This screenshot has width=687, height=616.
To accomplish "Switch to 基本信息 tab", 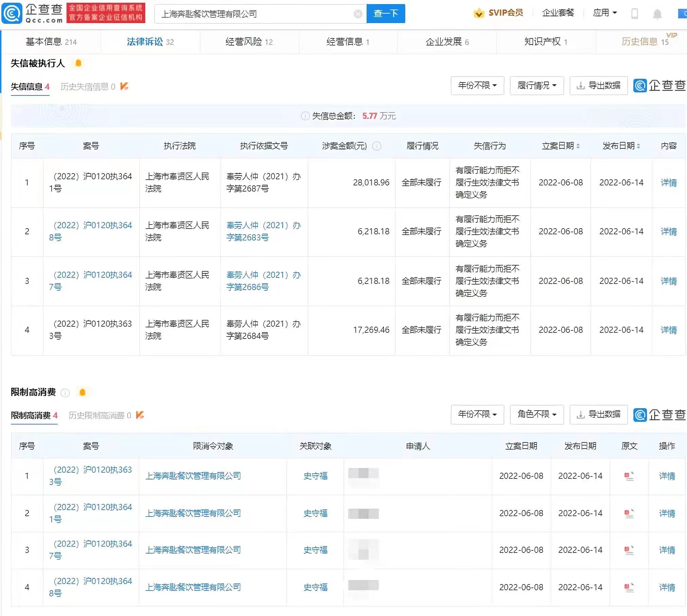I will 51,42.
